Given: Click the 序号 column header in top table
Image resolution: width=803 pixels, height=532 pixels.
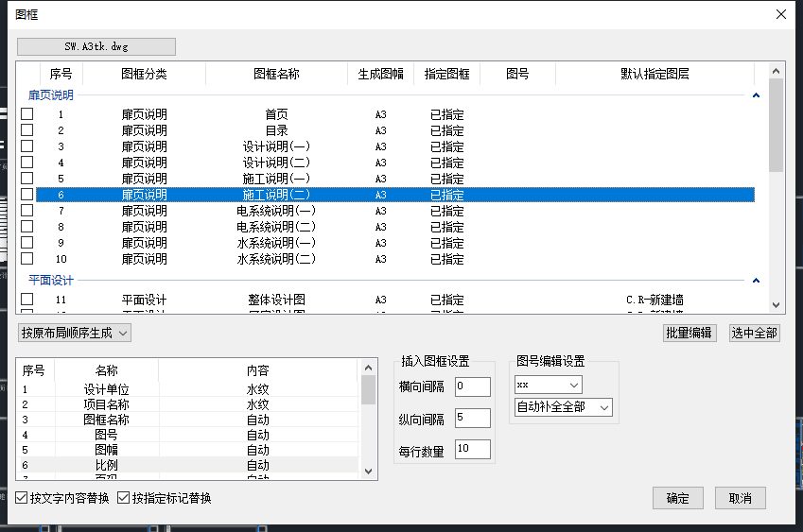Looking at the screenshot, I should click(61, 74).
